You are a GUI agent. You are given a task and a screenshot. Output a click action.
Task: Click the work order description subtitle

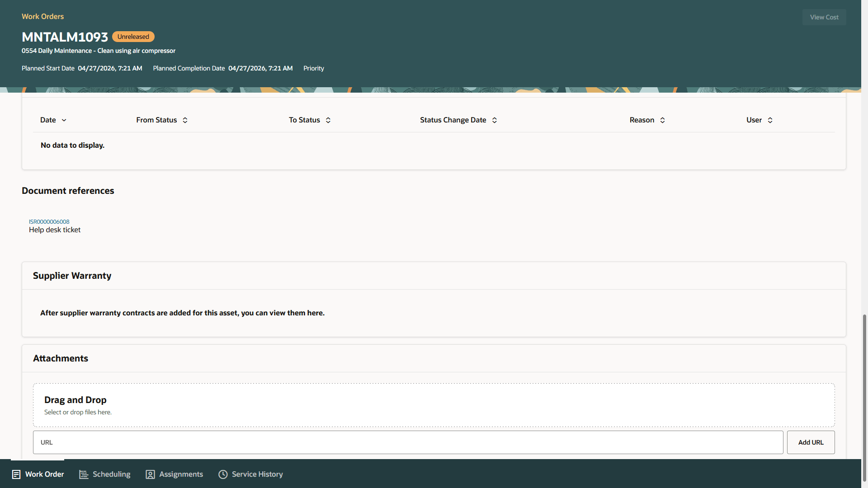[99, 51]
